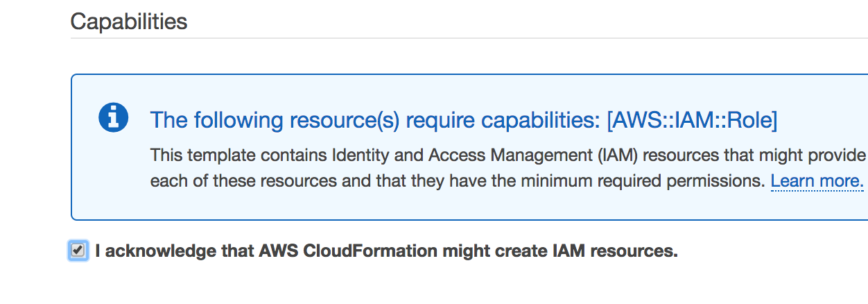Click the 'This template contains Identity' description line
Viewport: 868px width, 304px height.
tap(509, 154)
